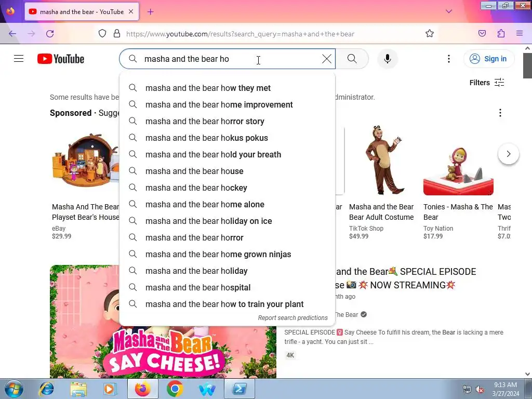Choose suggestion 'home improvement'
This screenshot has height=399, width=532.
(x=228, y=105)
